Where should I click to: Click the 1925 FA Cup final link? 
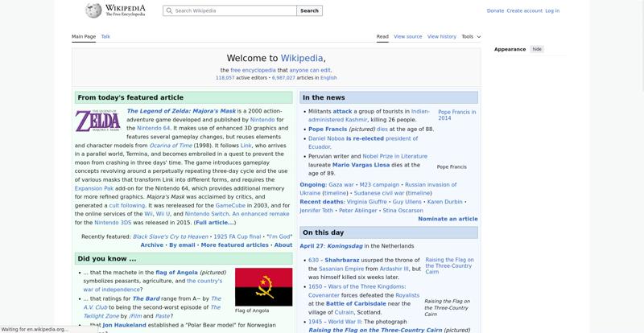tap(237, 236)
